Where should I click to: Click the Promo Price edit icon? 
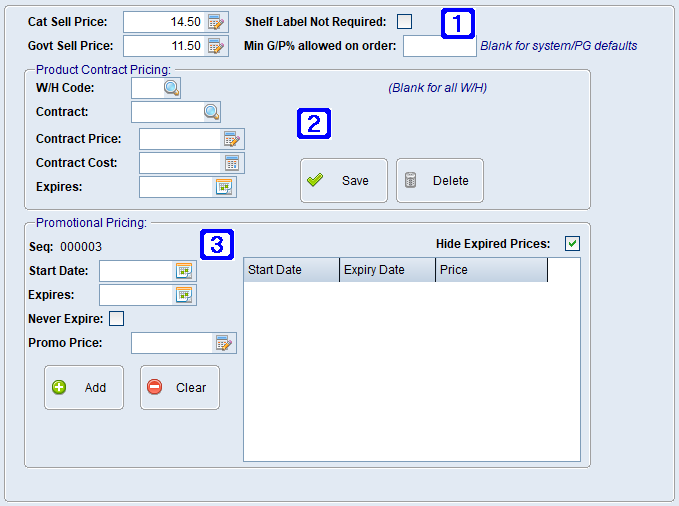tap(224, 344)
